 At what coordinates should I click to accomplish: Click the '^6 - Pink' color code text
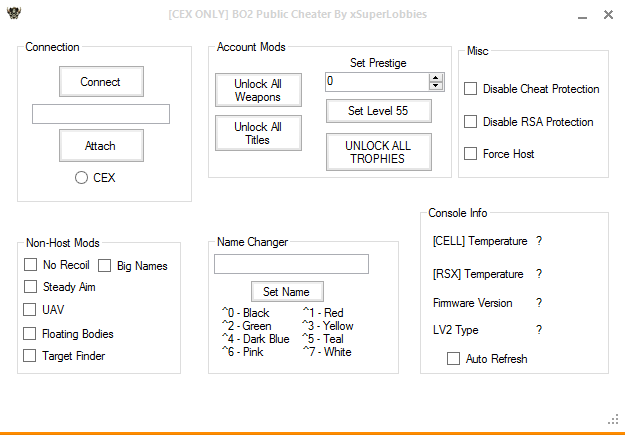[243, 352]
